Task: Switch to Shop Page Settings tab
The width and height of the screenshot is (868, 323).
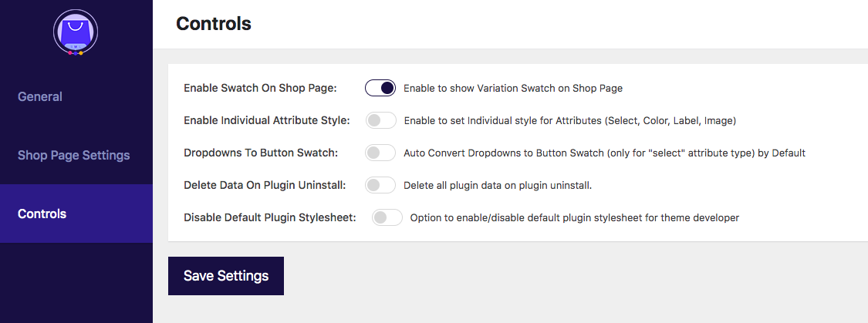Action: tap(73, 156)
